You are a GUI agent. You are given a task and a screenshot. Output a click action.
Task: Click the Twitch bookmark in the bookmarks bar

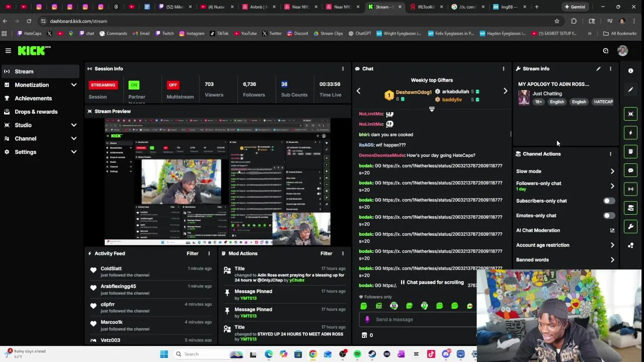(x=164, y=34)
